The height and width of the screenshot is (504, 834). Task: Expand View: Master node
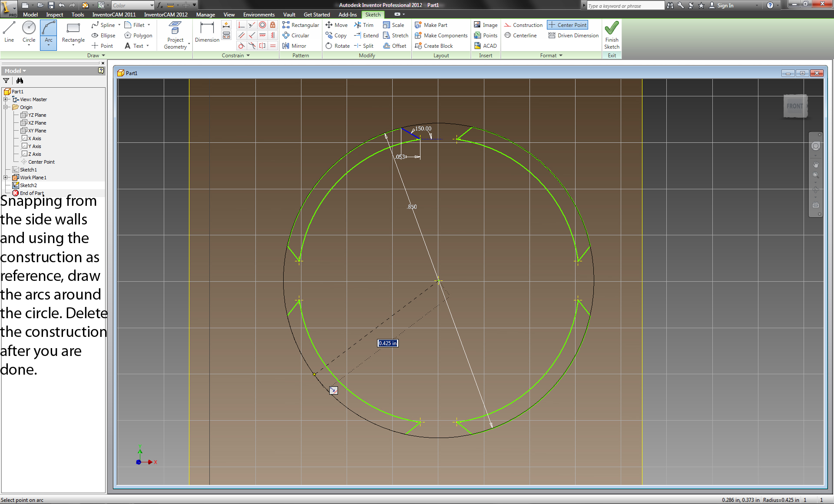[x=6, y=99]
